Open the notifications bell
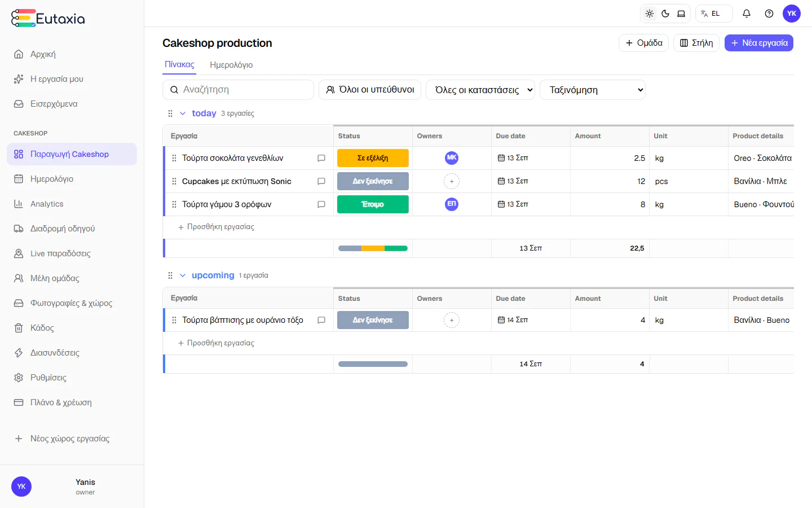The width and height of the screenshot is (812, 508). pos(747,14)
